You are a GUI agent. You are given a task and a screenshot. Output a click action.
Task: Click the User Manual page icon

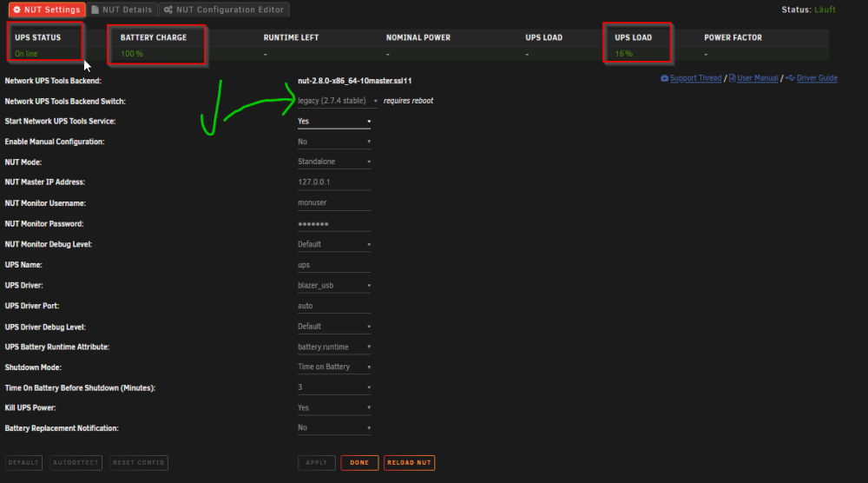coord(733,78)
